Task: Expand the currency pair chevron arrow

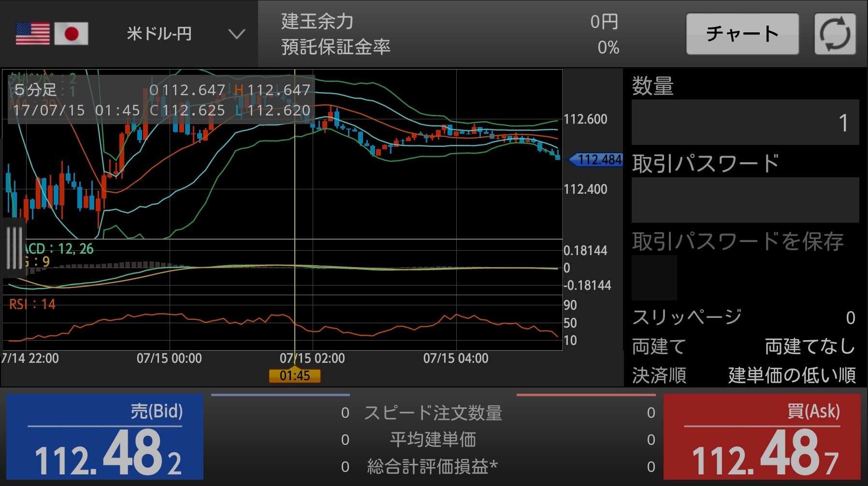Action: coord(236,34)
